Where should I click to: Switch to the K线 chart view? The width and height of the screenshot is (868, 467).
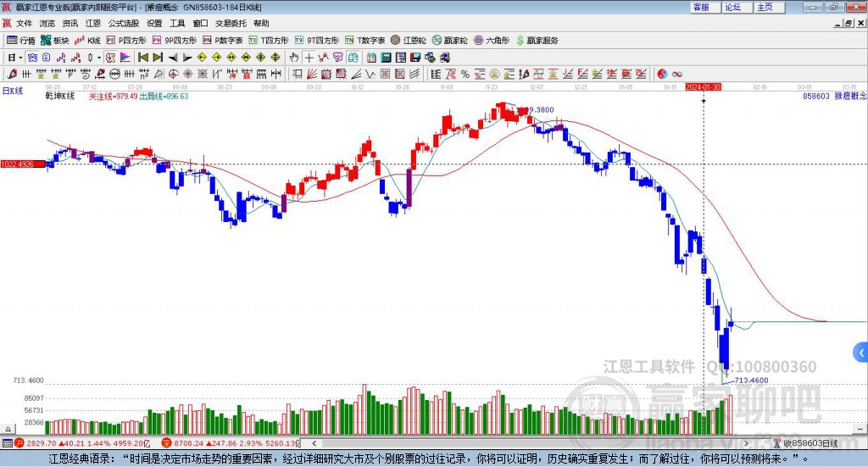pos(88,41)
